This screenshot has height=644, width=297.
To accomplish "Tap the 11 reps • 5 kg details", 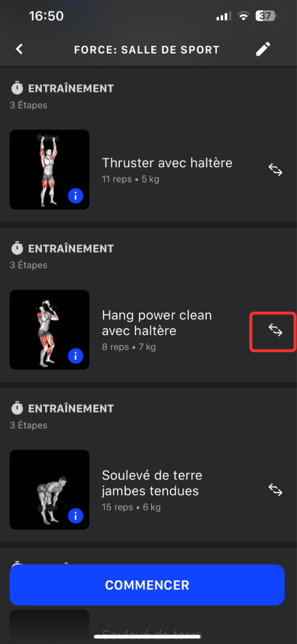I will tap(130, 179).
